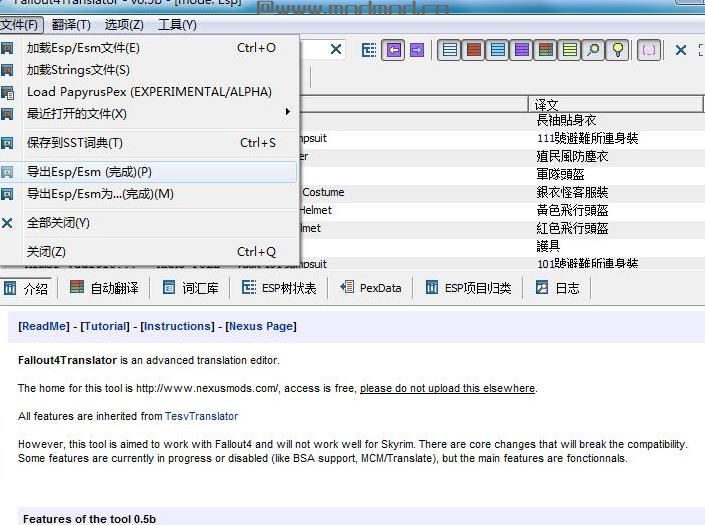Image resolution: width=705 pixels, height=525 pixels.
Task: Click the blue X icon right of the brackets button
Action: coord(681,50)
